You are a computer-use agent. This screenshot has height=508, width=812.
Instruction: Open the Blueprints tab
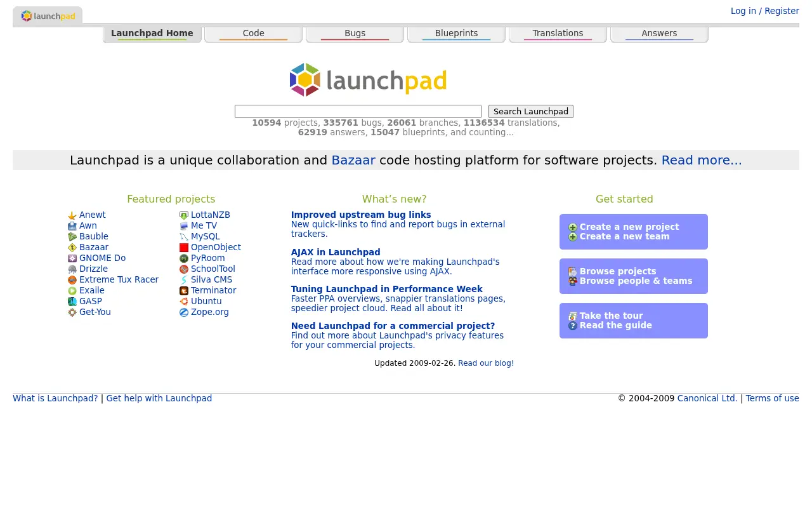tap(457, 34)
